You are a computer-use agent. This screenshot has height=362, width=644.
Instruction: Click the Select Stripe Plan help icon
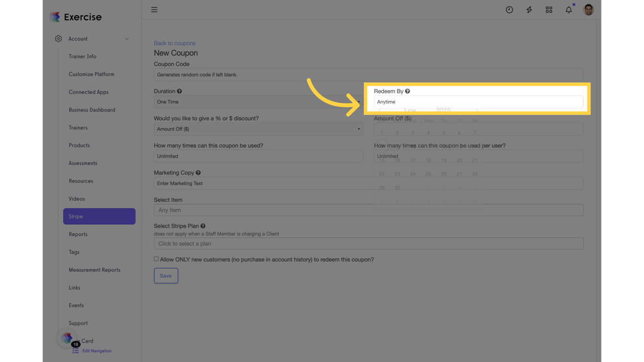pyautogui.click(x=203, y=226)
